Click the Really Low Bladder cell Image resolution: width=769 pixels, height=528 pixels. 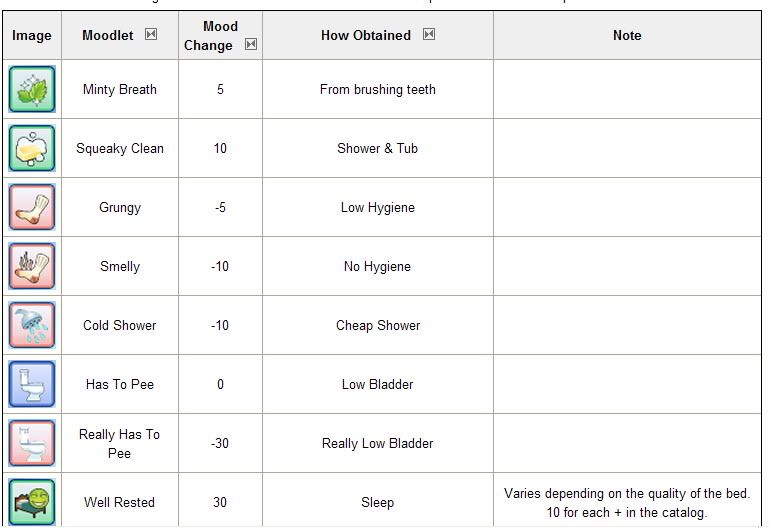pyautogui.click(x=378, y=443)
